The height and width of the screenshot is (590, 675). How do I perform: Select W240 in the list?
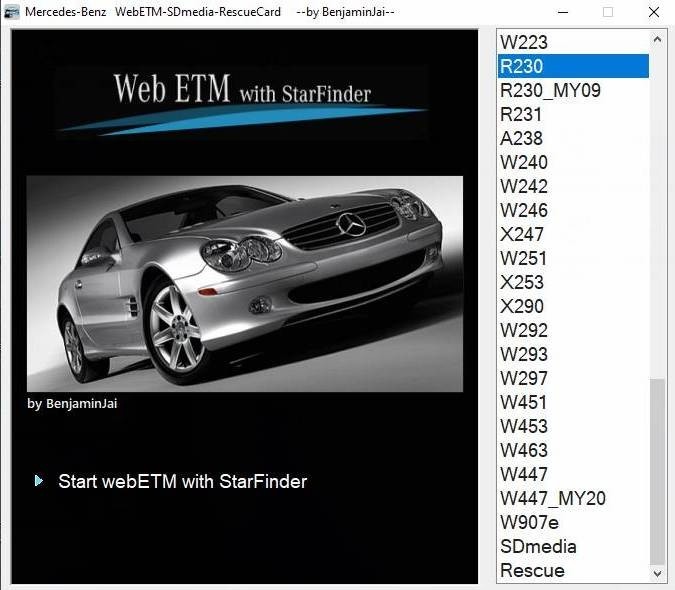[x=573, y=162]
